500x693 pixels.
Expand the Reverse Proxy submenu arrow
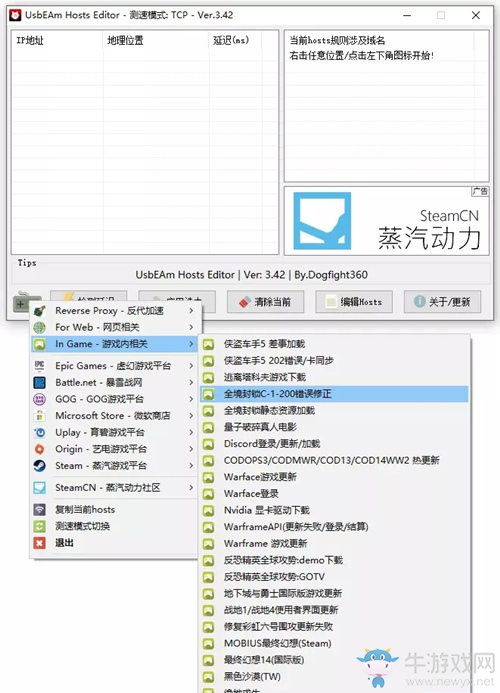tap(191, 311)
